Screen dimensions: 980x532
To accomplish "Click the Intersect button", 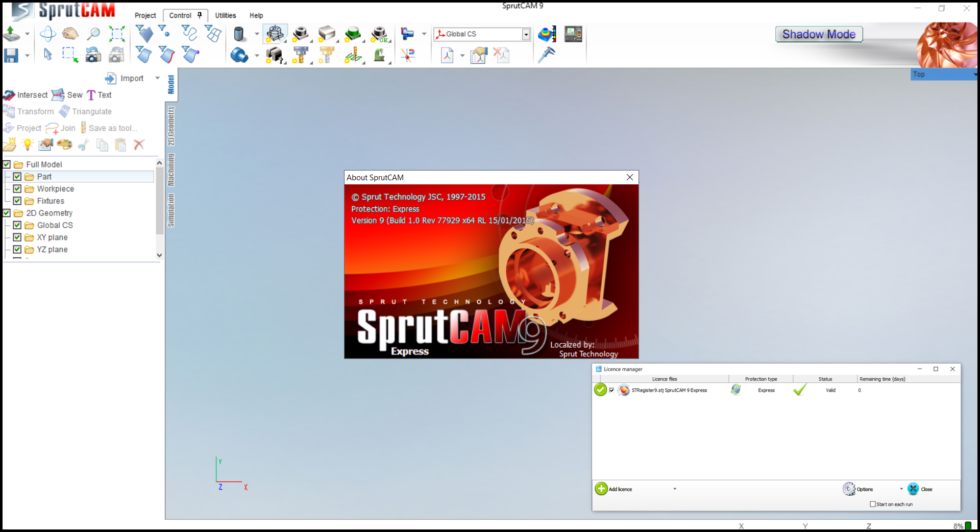I will (x=25, y=95).
